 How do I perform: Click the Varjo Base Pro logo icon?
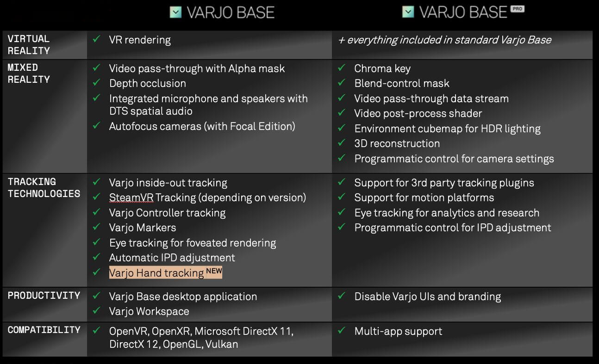(408, 12)
